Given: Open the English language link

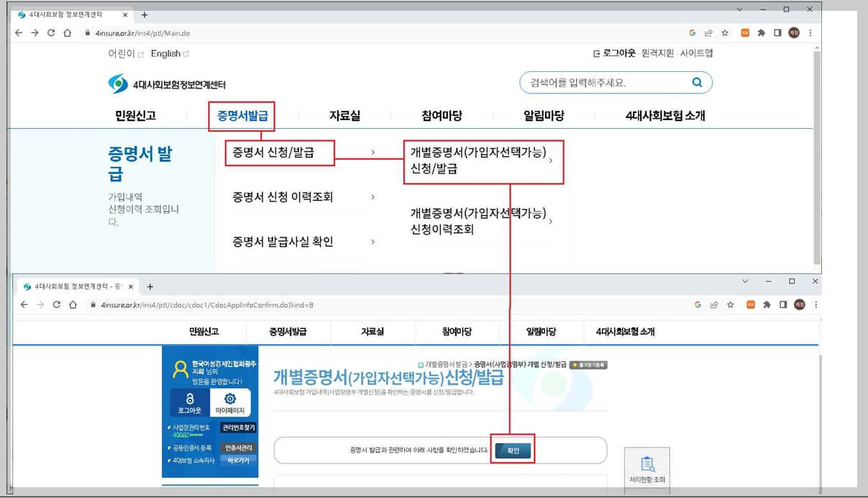Looking at the screenshot, I should click(x=165, y=54).
